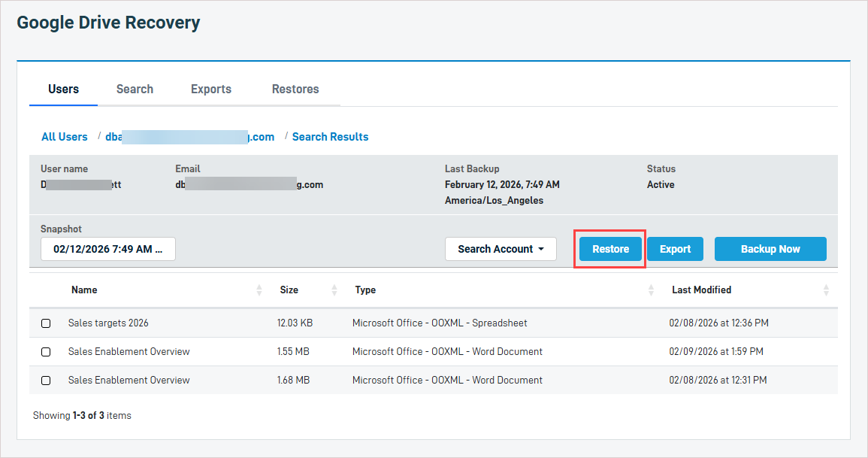
Task: Open the Exports tab
Action: tap(211, 89)
